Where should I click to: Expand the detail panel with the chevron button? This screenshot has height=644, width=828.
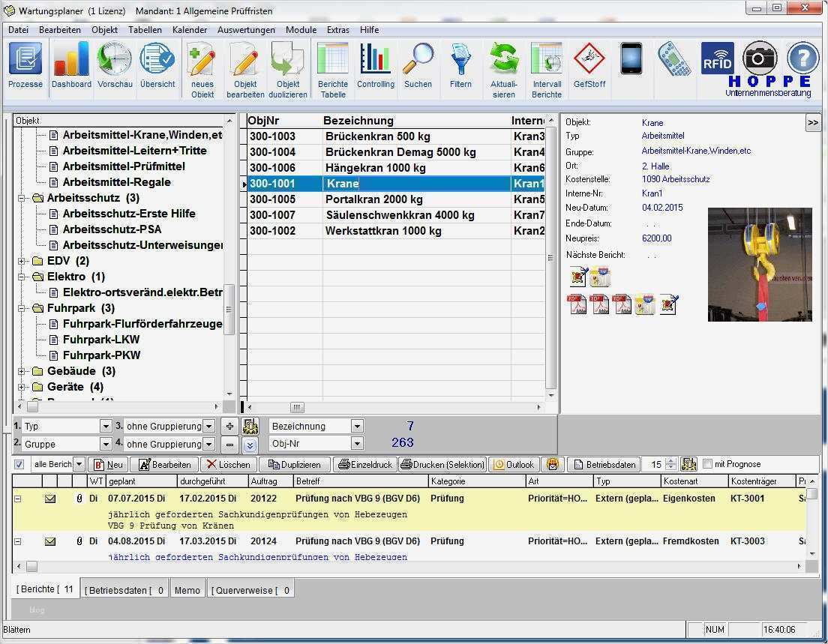tap(813, 121)
